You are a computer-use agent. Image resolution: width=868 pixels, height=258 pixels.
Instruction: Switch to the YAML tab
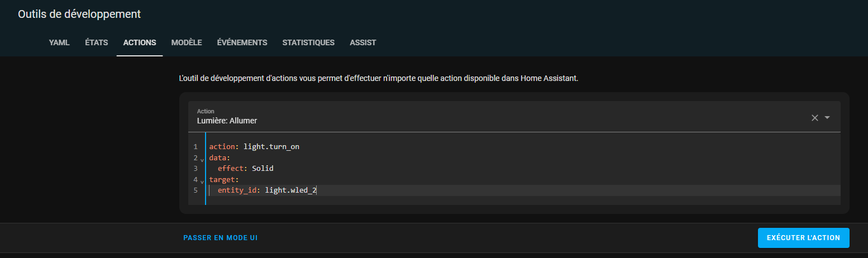[x=59, y=42]
